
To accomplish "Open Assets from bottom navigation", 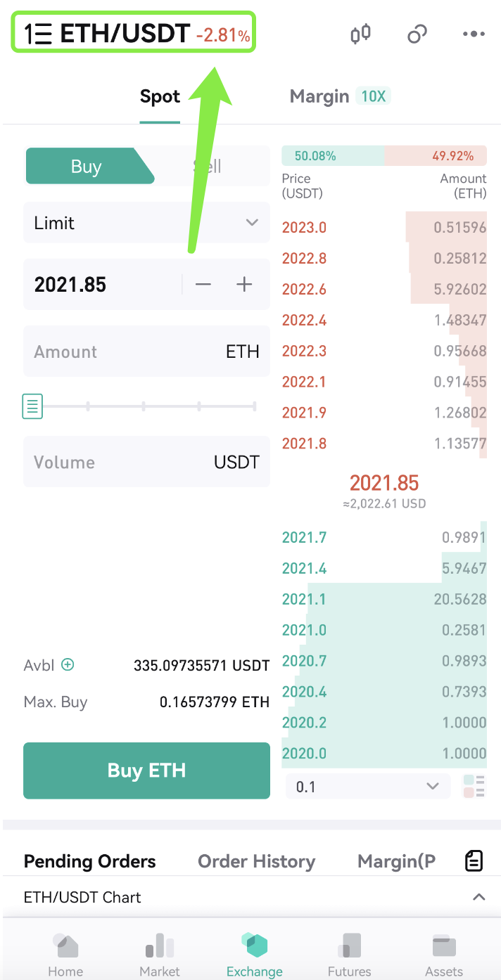I will click(444, 955).
